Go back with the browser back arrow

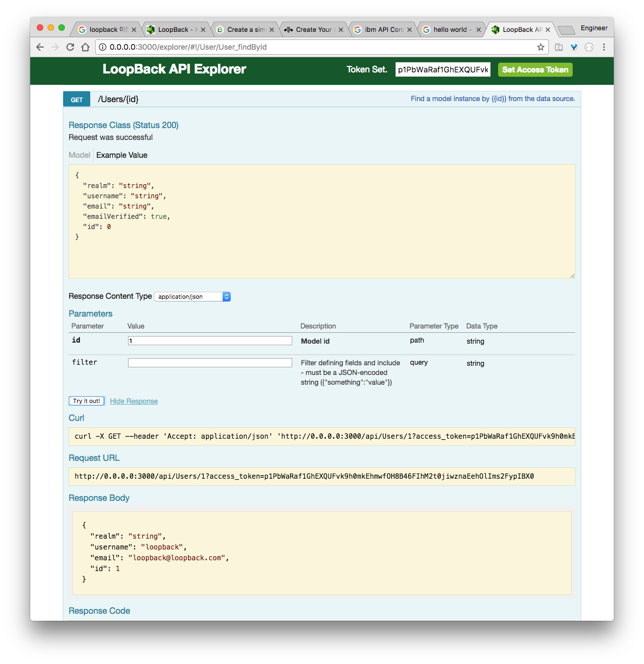pos(40,47)
